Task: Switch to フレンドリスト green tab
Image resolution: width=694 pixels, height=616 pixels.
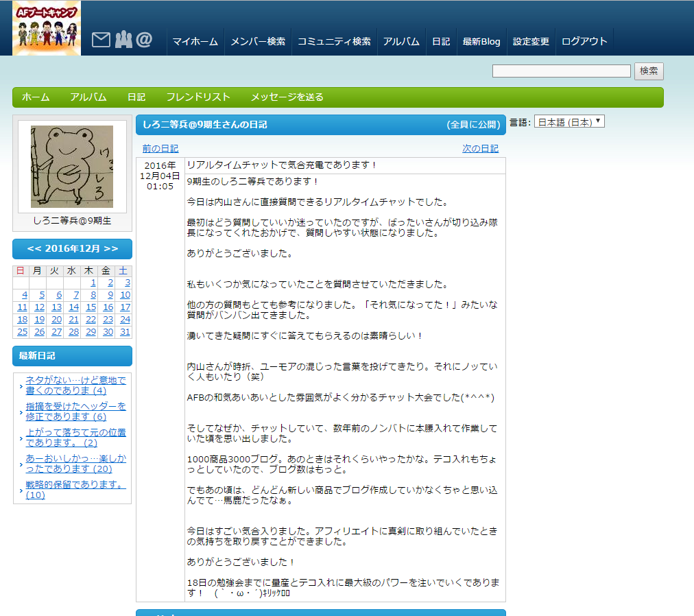Action: pyautogui.click(x=198, y=97)
